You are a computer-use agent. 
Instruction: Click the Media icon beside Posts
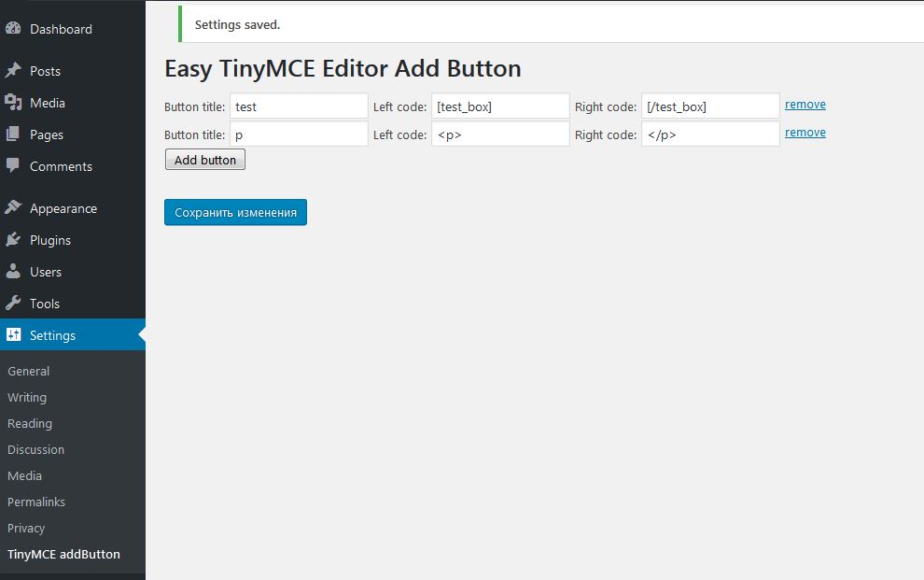point(13,103)
